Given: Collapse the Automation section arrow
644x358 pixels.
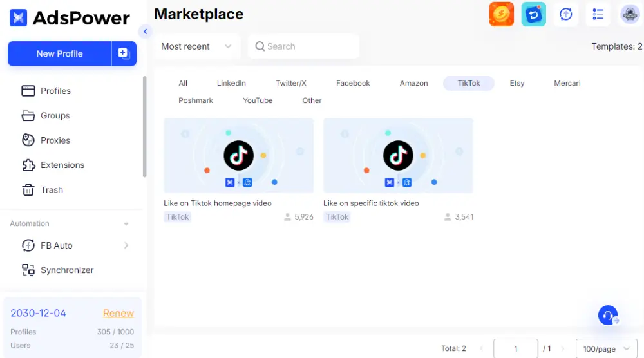Looking at the screenshot, I should (x=126, y=224).
